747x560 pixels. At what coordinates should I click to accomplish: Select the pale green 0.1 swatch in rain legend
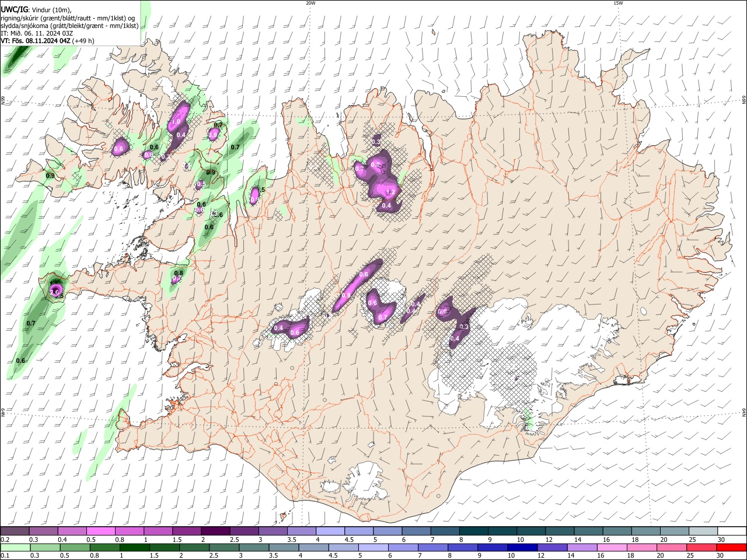pyautogui.click(x=15, y=547)
